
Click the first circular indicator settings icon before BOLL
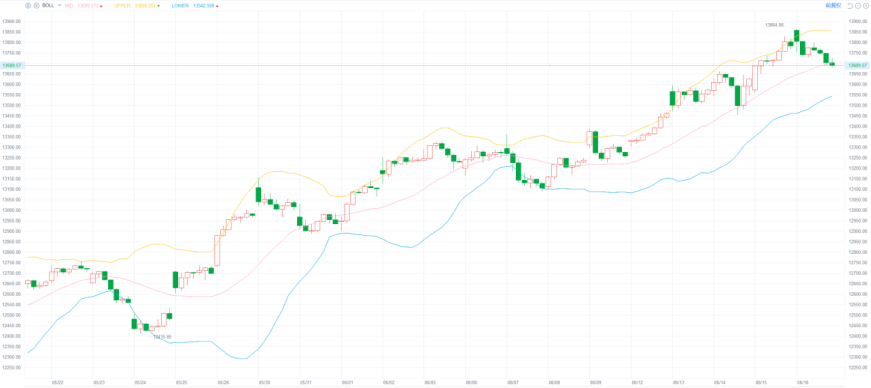click(x=28, y=5)
